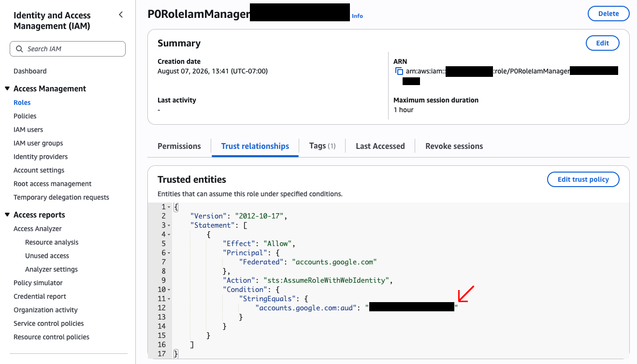Delete this IAM role

point(608,14)
